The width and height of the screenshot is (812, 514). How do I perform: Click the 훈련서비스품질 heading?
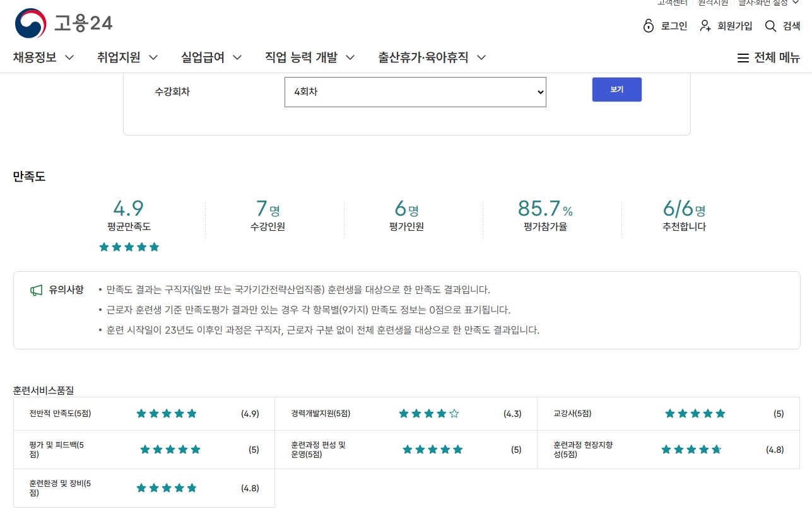point(44,391)
